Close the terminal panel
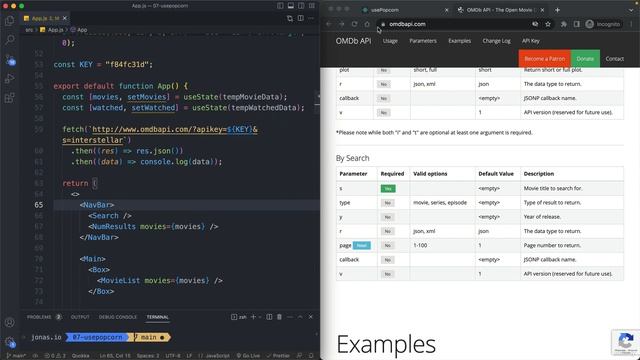 (311, 317)
